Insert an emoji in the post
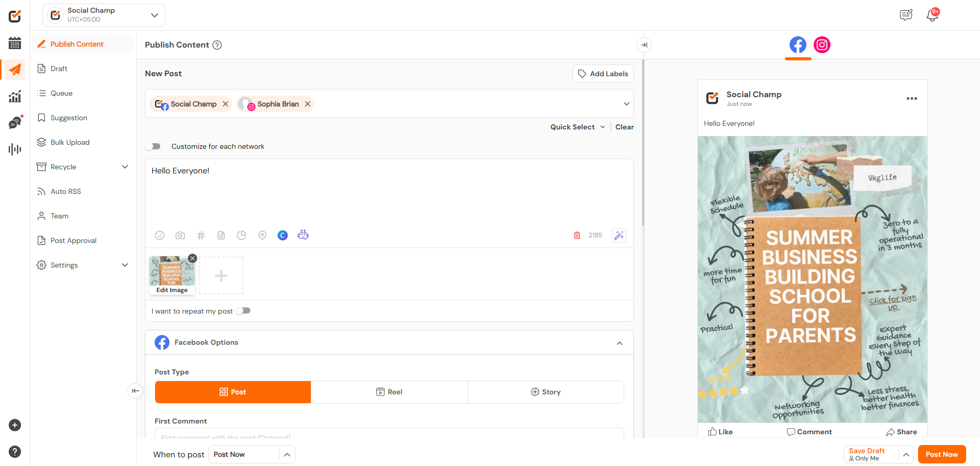 tap(160, 235)
